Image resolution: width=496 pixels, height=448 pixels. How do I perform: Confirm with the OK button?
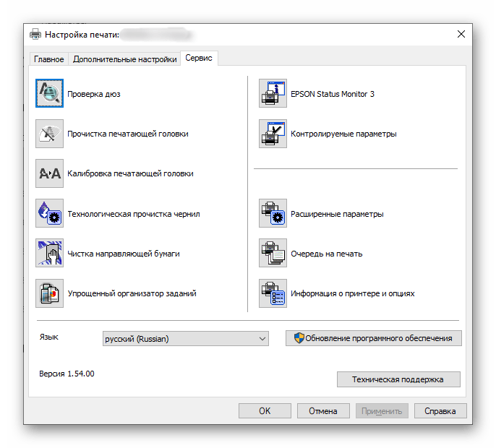click(265, 411)
